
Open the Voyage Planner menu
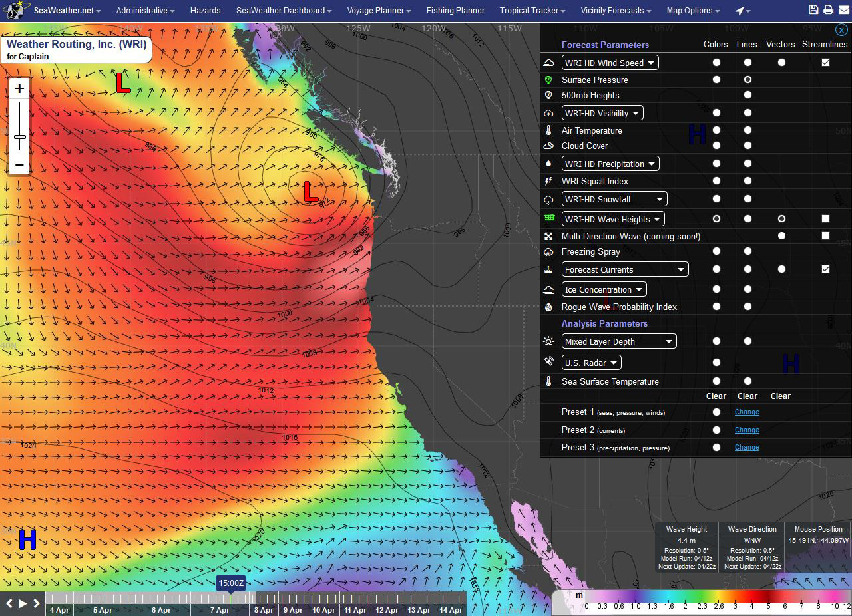[x=379, y=11]
